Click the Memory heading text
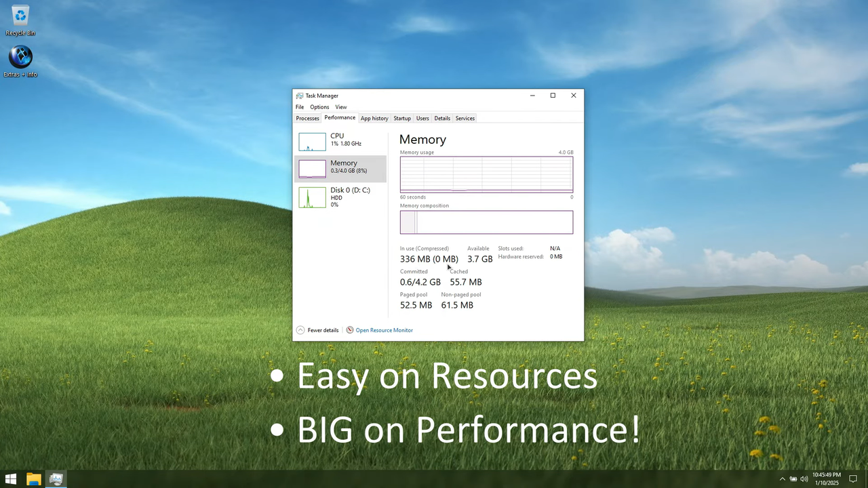This screenshot has width=868, height=488. [x=422, y=140]
